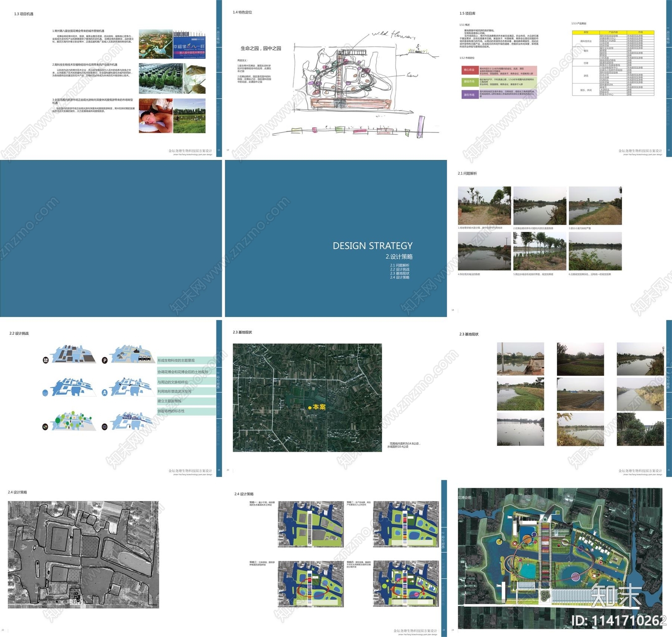Open the strategy two colored plan diagram
Image resolution: width=672 pixels, height=637 pixels.
(406, 524)
